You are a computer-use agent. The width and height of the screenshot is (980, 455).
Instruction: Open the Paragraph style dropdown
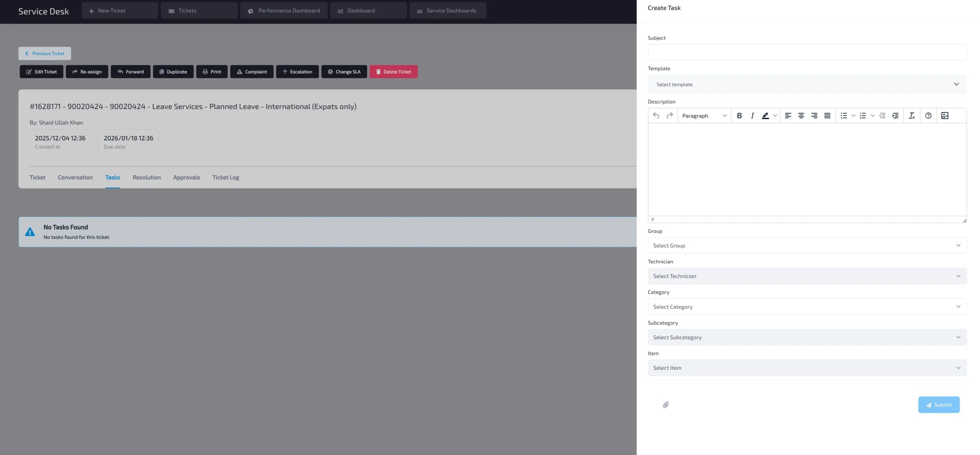(x=704, y=116)
